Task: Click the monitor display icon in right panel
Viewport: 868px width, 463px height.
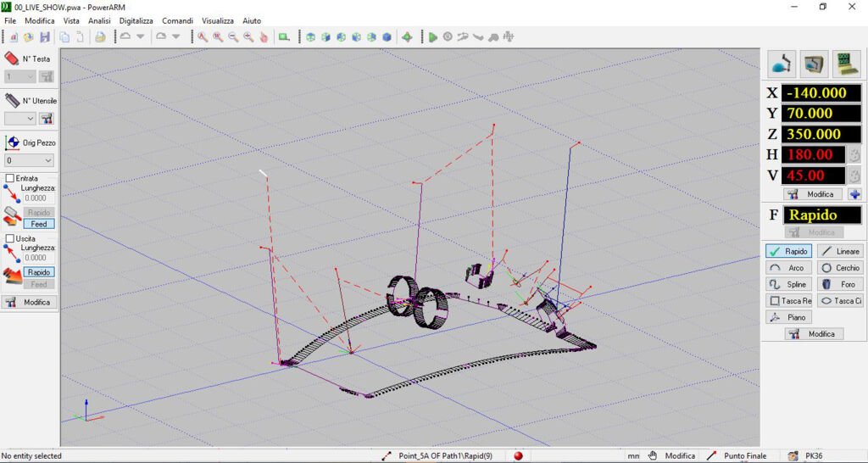Action: [x=815, y=64]
